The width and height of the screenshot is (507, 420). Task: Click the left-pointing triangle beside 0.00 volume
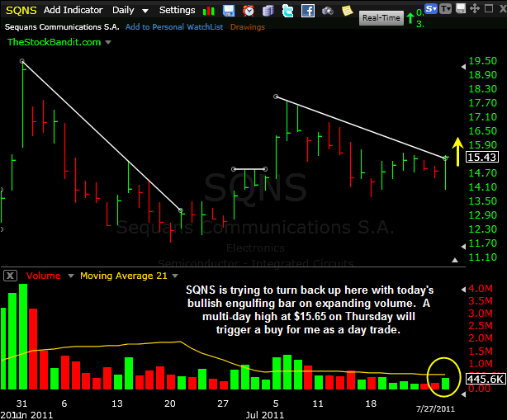click(463, 394)
